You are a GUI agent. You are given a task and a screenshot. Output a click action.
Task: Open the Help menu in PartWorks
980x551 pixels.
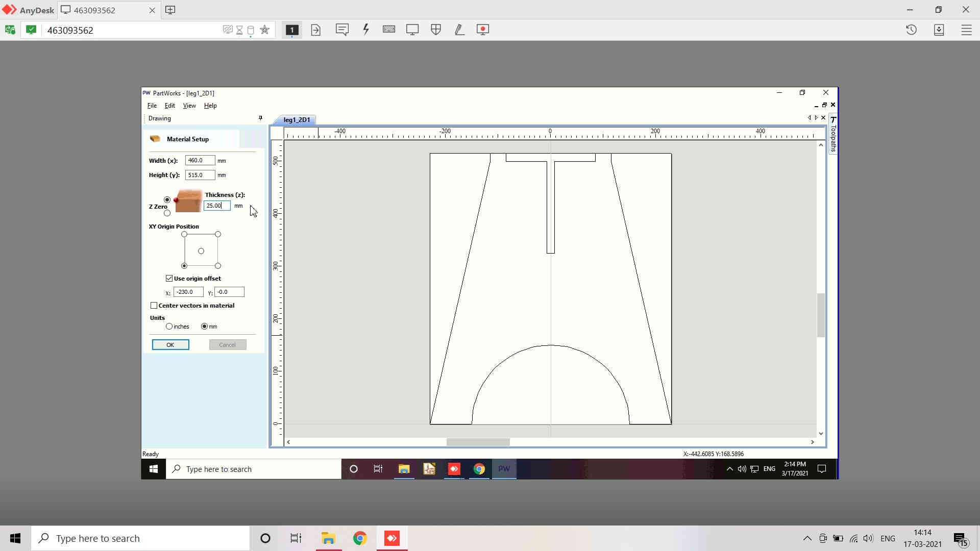210,106
